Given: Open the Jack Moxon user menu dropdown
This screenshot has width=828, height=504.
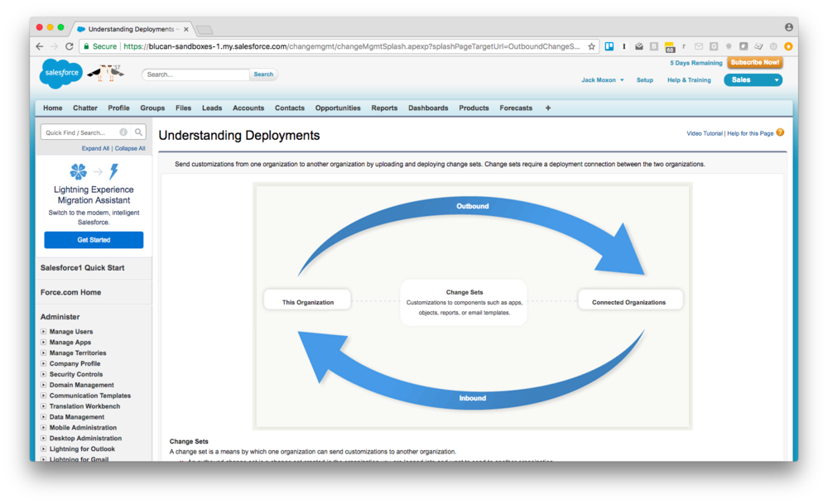Looking at the screenshot, I should (603, 80).
